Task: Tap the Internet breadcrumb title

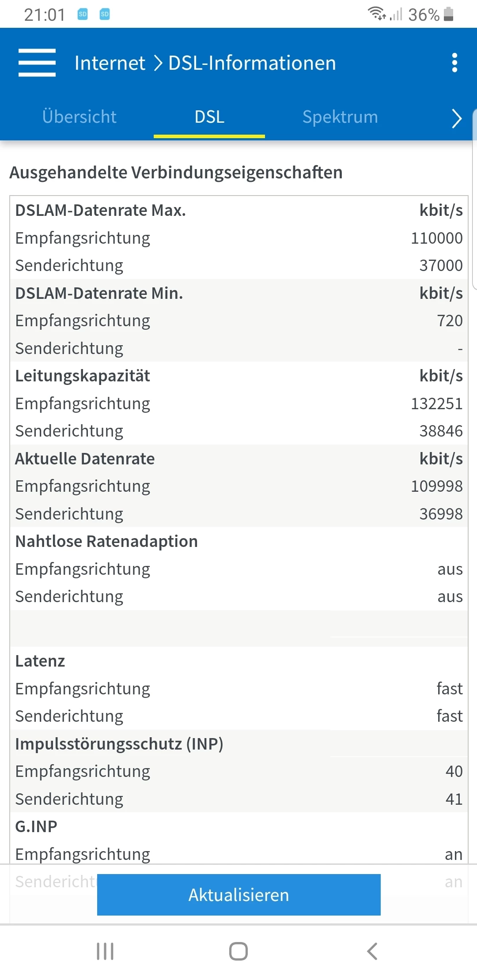Action: click(x=110, y=63)
